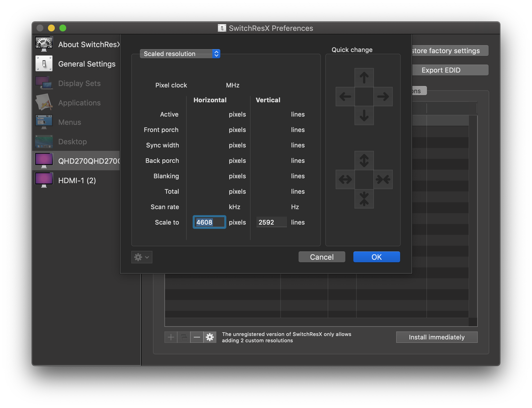Click the gear button below resolution list
Screen dimensions: 532x408
pyautogui.click(x=210, y=337)
